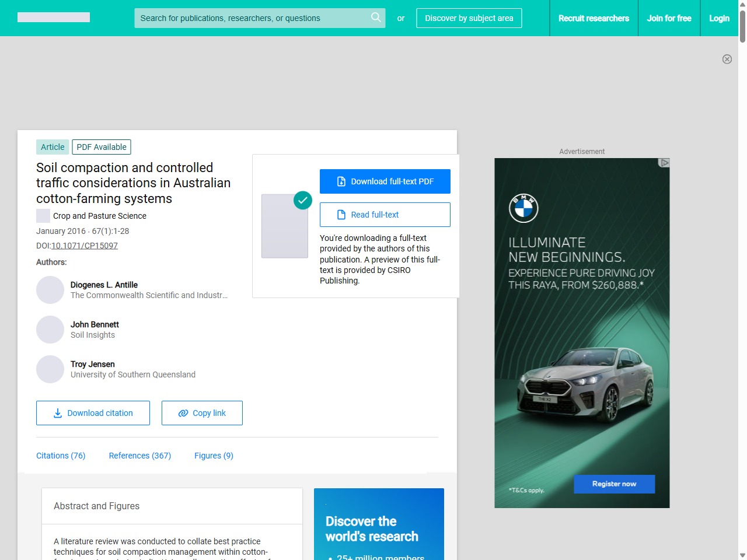Screen dimensions: 747x560
Task: Click the page vertical scrollbar
Action: click(x=742, y=292)
